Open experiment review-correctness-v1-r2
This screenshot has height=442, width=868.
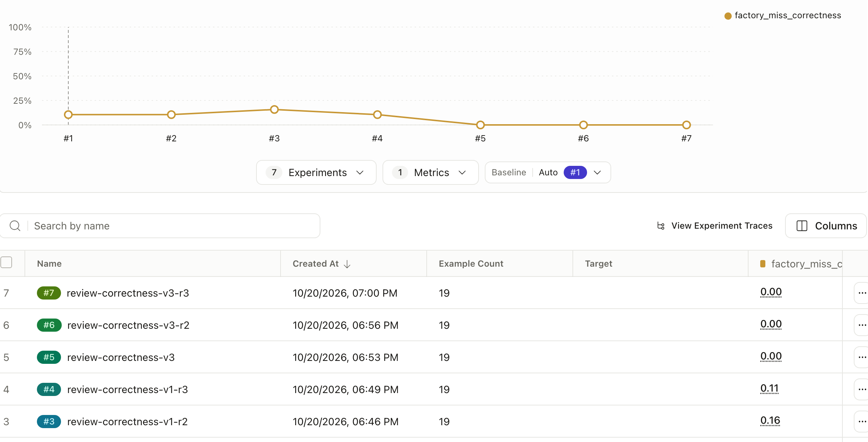tap(127, 422)
